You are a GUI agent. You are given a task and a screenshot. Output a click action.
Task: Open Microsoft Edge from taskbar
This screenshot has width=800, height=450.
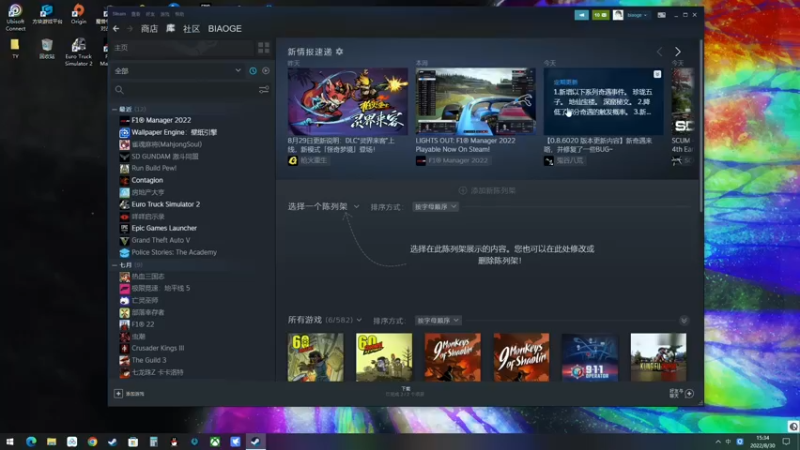31,441
